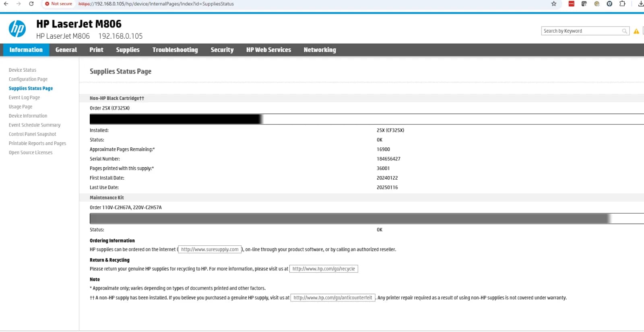The height and width of the screenshot is (332, 644).
Task: Click the 192.168.0.105 address under the title
Action: click(120, 36)
